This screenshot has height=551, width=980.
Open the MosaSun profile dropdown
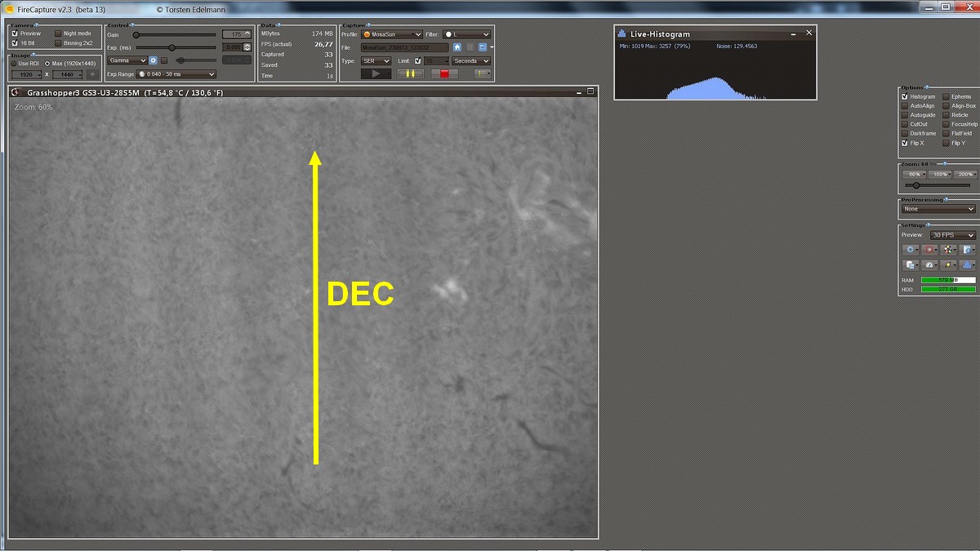pos(392,34)
